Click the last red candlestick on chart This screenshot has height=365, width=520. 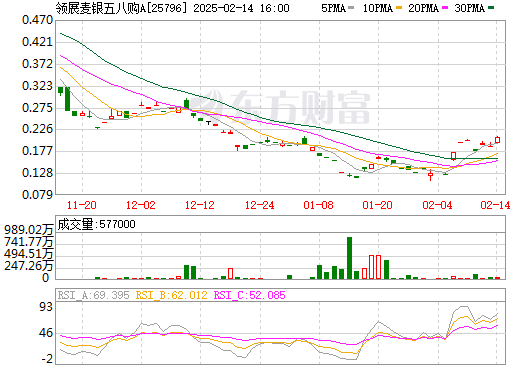click(x=497, y=140)
